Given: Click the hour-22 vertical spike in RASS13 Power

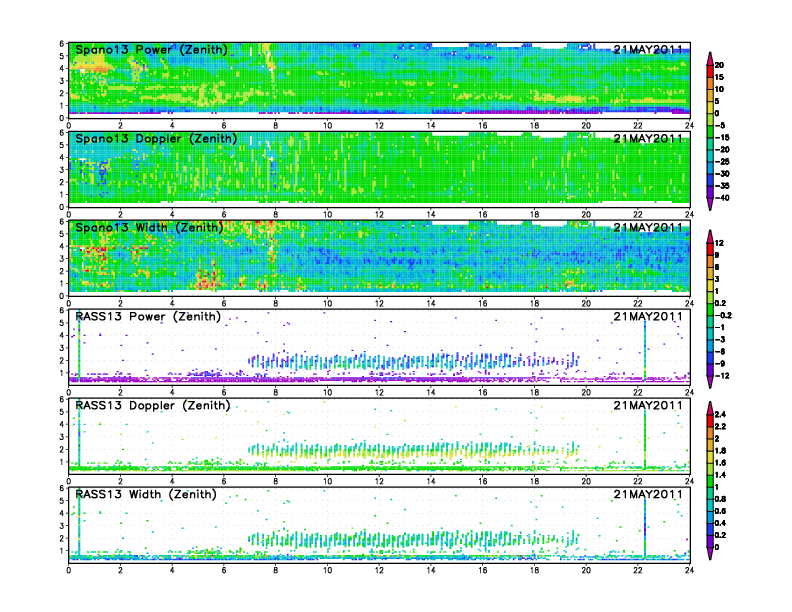Looking at the screenshot, I should [645, 349].
